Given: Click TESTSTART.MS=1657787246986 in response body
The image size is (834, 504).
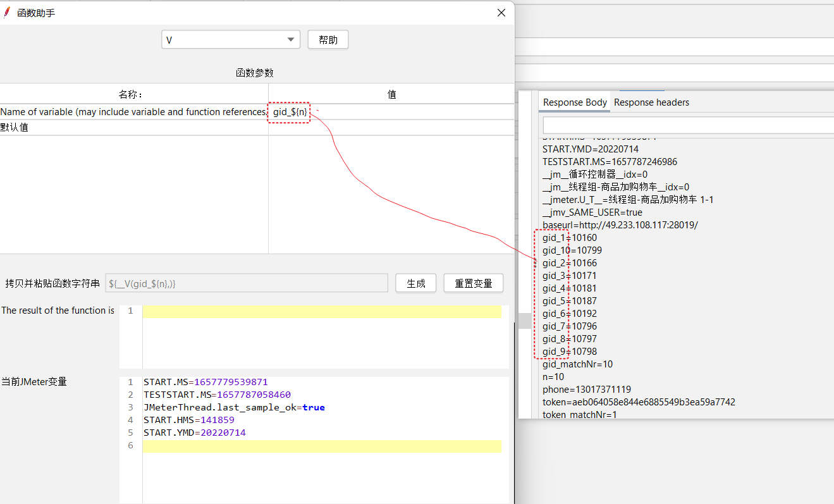Looking at the screenshot, I should (x=610, y=162).
